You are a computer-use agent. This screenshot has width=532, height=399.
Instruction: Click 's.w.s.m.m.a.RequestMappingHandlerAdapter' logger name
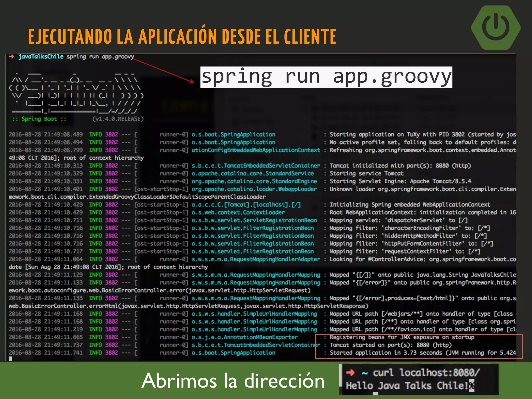click(256, 259)
